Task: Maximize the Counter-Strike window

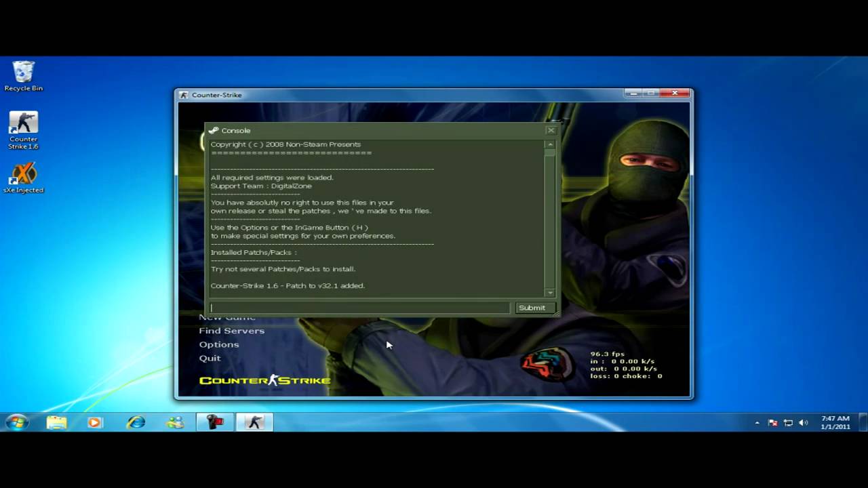Action: 650,94
